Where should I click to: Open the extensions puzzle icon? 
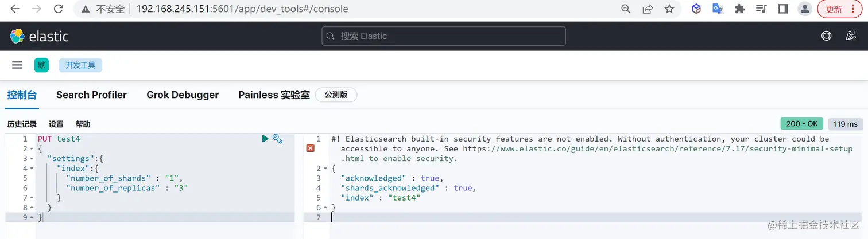click(739, 9)
